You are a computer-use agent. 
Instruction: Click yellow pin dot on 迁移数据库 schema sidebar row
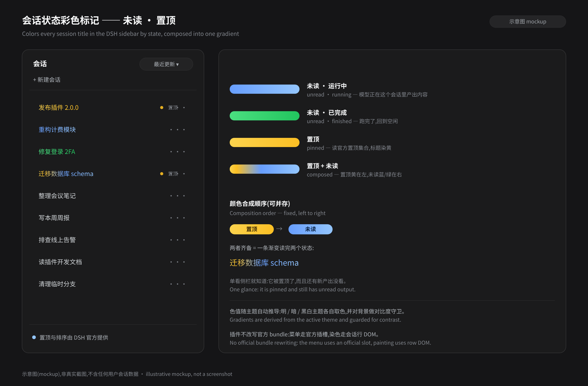pos(161,174)
